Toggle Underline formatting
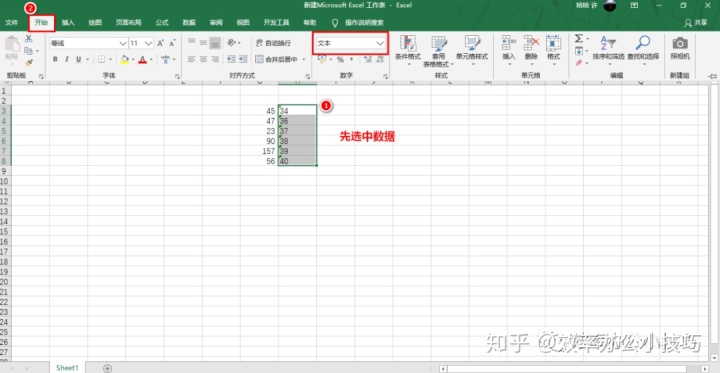This screenshot has height=373, width=720. pos(78,59)
